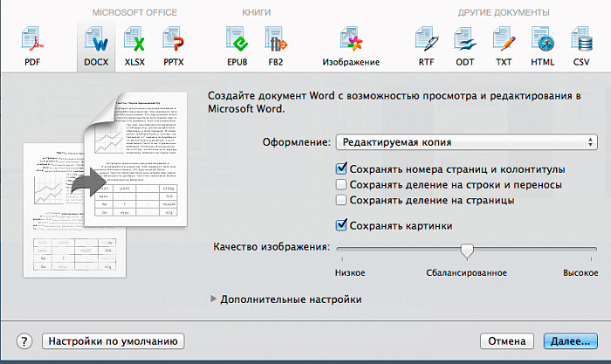Pick the HTML format icon
The height and width of the screenshot is (364, 611).
tap(542, 46)
